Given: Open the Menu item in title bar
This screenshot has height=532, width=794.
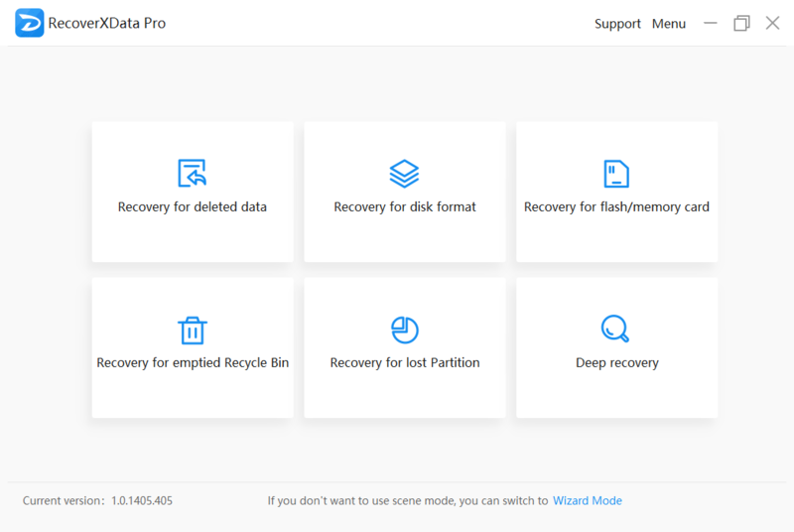Looking at the screenshot, I should (x=668, y=24).
